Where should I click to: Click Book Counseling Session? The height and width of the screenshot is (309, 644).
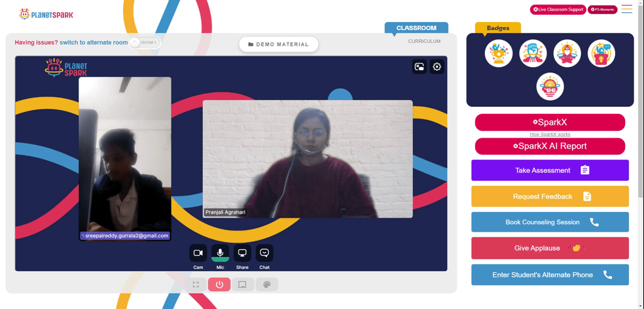[550, 222]
